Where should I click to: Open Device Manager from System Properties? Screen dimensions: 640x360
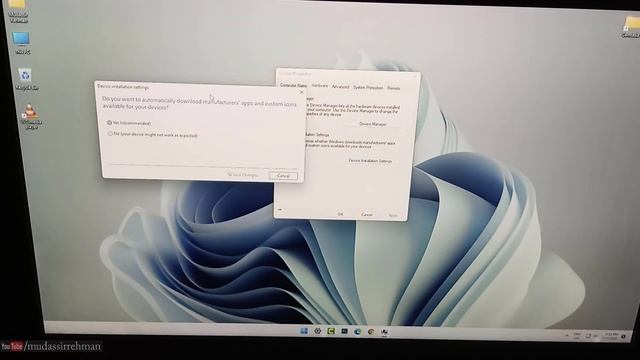click(373, 124)
